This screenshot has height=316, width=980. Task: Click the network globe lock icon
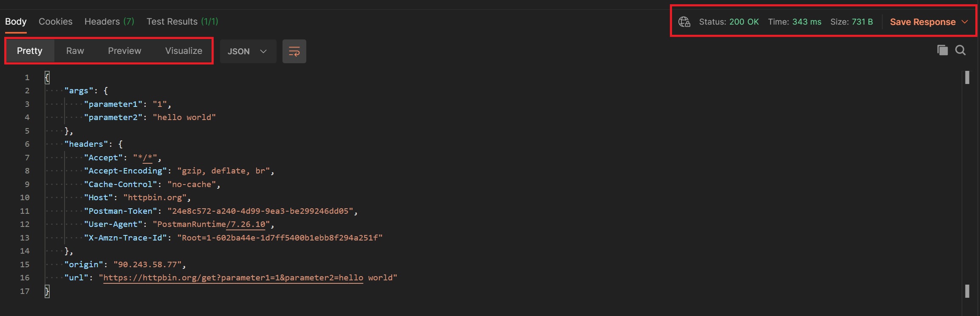(x=684, y=22)
